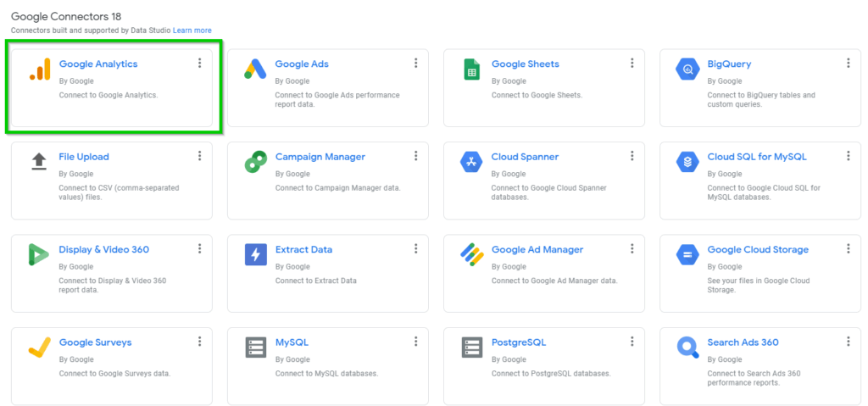The image size is (868, 406).
Task: Click the Search Ads 360 magnifier icon
Action: [687, 348]
